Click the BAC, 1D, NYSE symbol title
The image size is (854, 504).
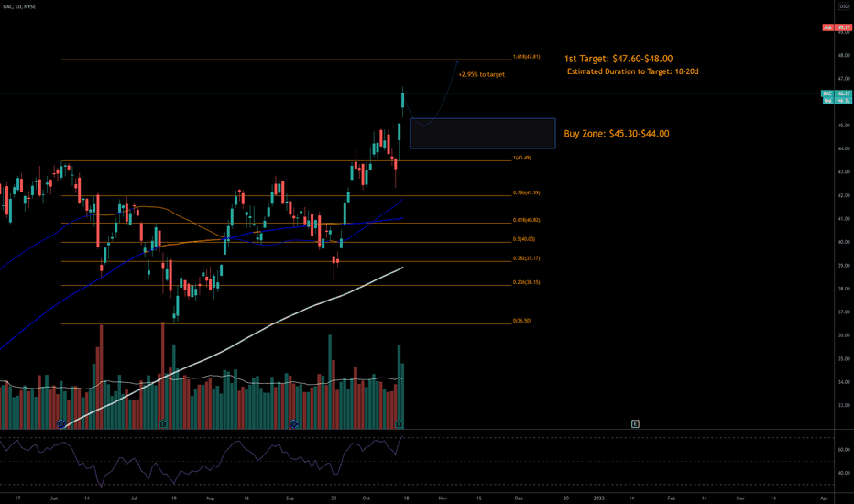[19, 6]
